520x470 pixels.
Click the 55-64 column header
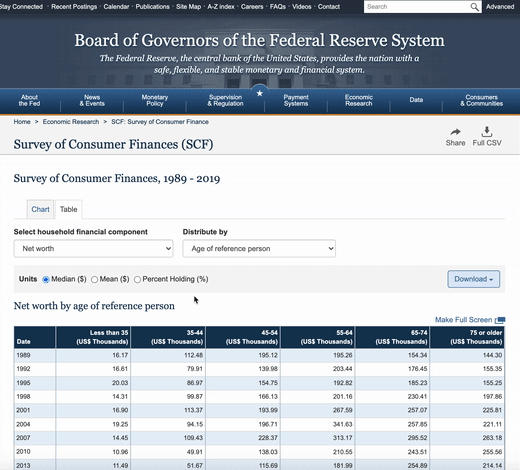click(318, 337)
